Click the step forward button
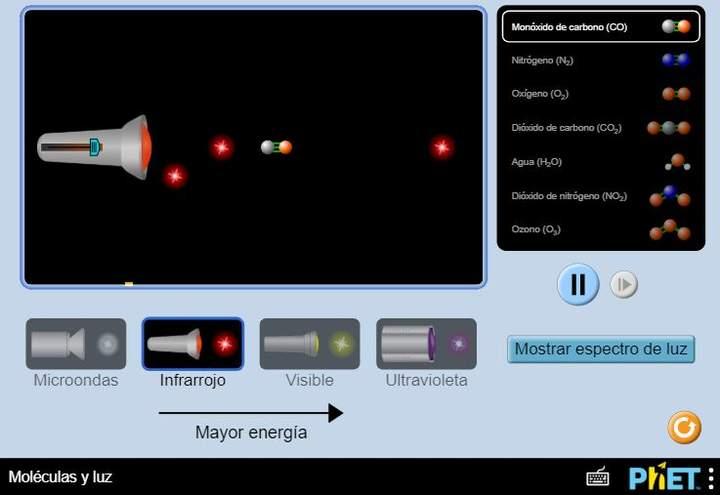Screen dimensions: 720x495 click(x=624, y=285)
